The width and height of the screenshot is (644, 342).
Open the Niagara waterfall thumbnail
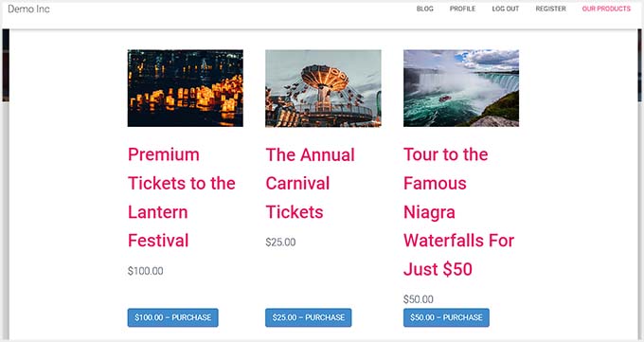(461, 88)
